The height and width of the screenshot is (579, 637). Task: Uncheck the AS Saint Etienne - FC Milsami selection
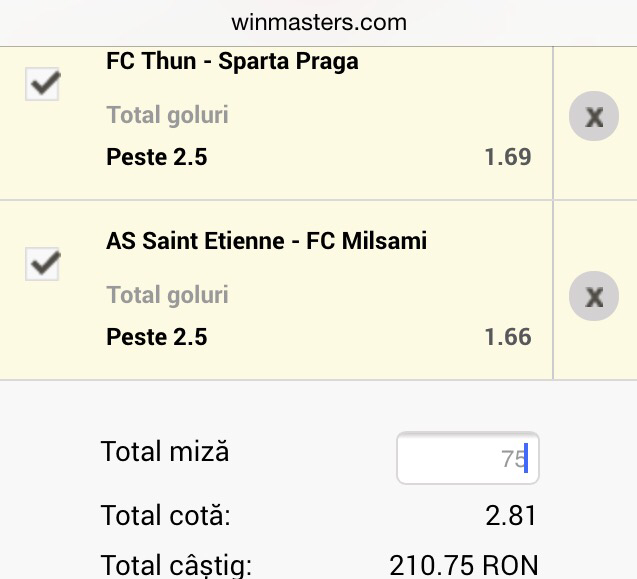(43, 264)
